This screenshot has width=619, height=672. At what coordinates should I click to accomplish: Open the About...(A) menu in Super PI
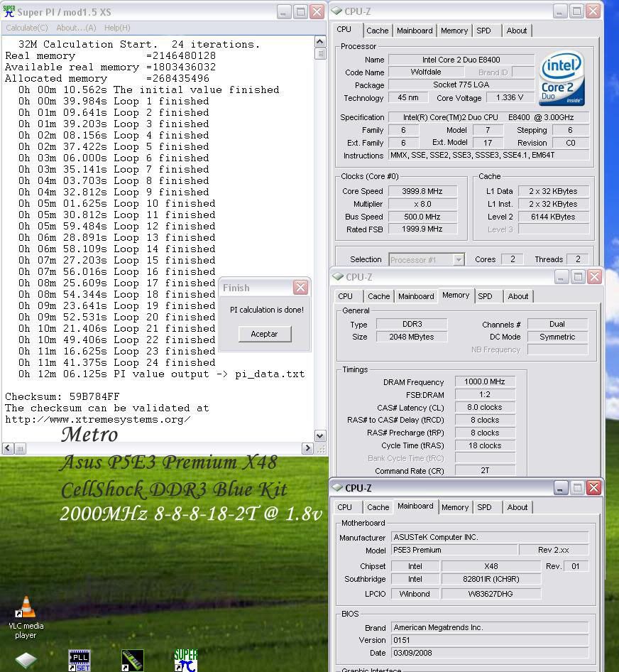coord(76,28)
